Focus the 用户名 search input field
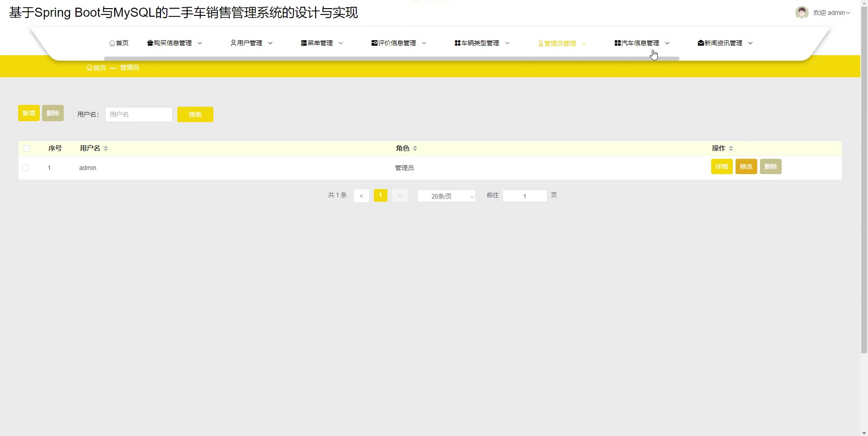 138,114
